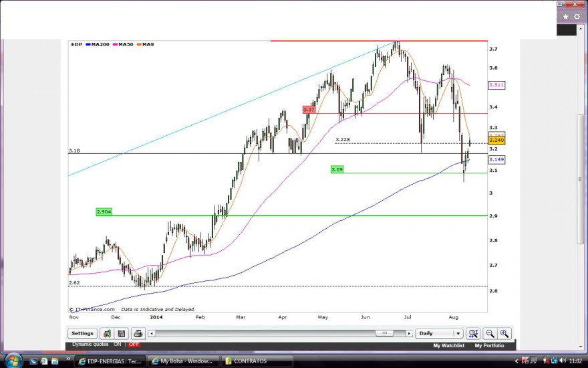
Task: Click the taskbar clock 11:02
Action: pyautogui.click(x=576, y=361)
